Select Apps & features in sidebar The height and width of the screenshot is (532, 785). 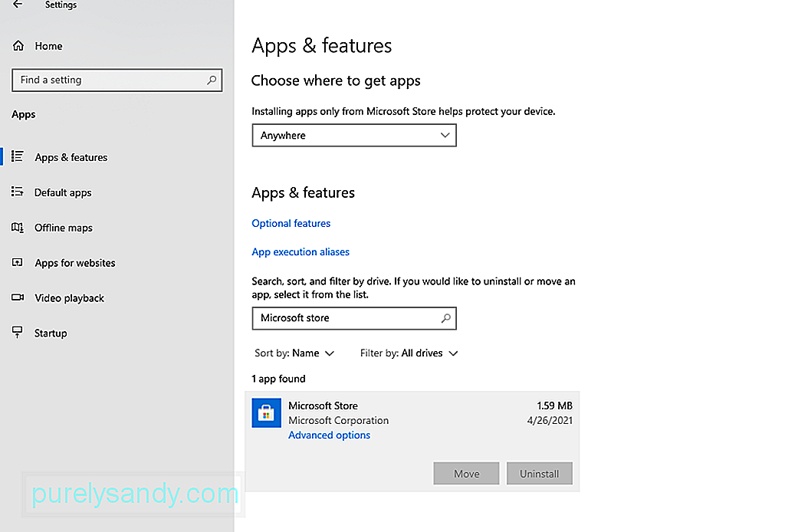(x=71, y=157)
